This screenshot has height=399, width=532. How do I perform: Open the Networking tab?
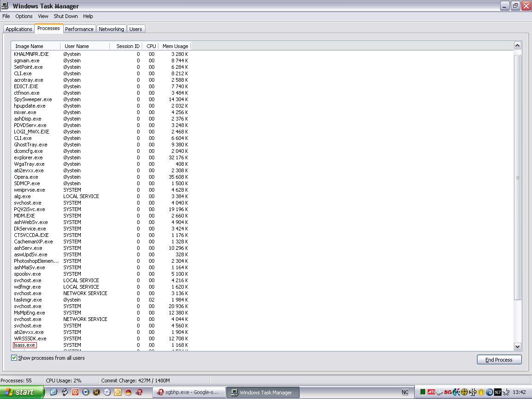click(x=111, y=29)
